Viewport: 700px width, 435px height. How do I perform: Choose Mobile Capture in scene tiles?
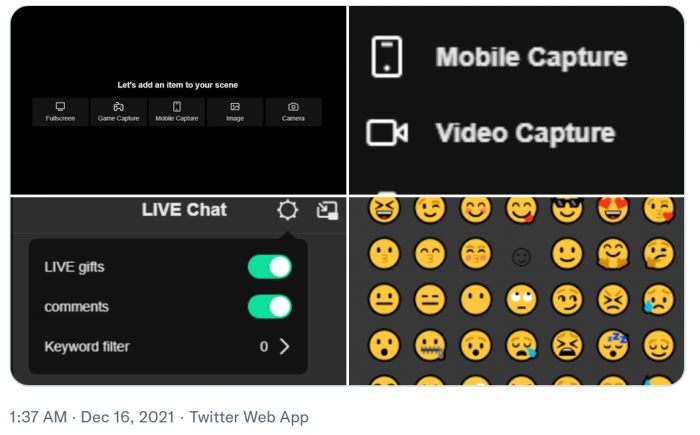point(177,111)
